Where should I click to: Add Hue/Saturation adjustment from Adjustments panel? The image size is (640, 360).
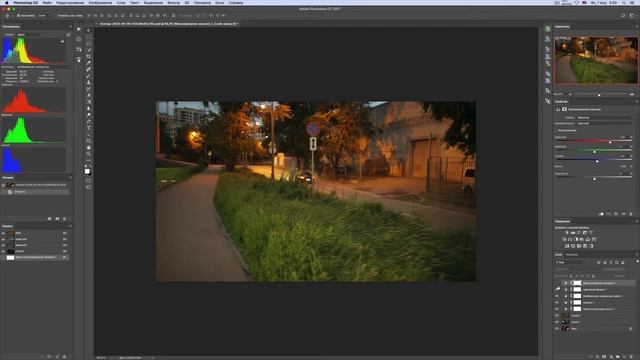pyautogui.click(x=564, y=239)
